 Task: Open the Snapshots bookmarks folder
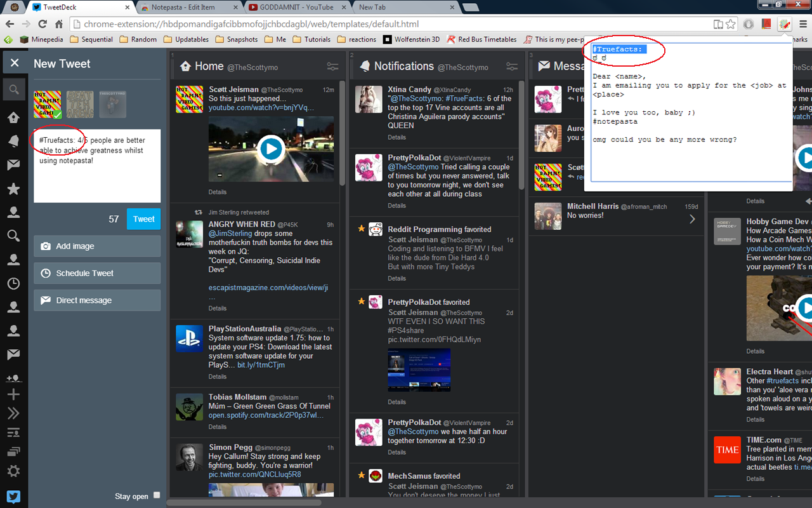click(237, 39)
